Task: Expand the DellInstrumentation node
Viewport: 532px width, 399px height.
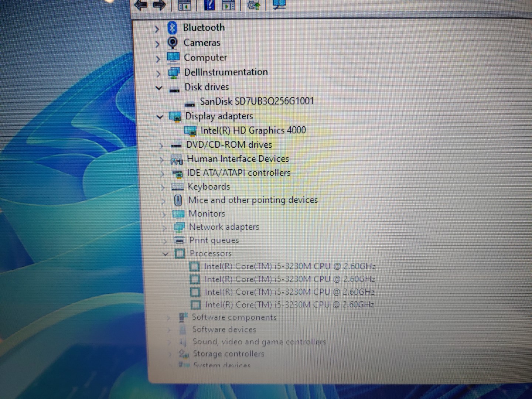Action: coord(158,74)
